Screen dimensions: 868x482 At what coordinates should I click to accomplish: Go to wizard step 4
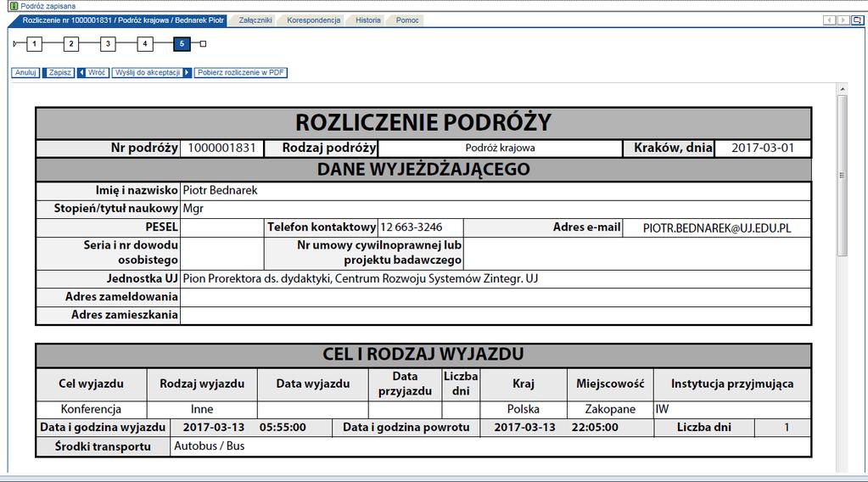click(144, 44)
